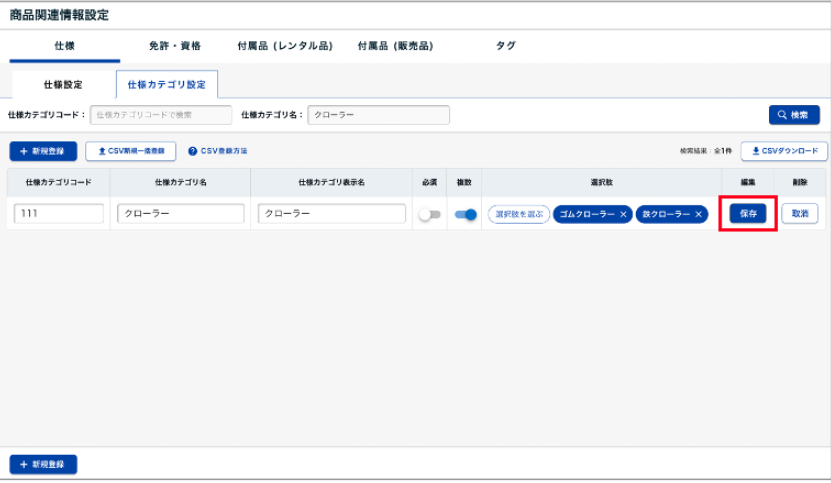Focus the 仕様カテゴリコード search field
Viewport: 831px width, 483px height.
[160, 115]
